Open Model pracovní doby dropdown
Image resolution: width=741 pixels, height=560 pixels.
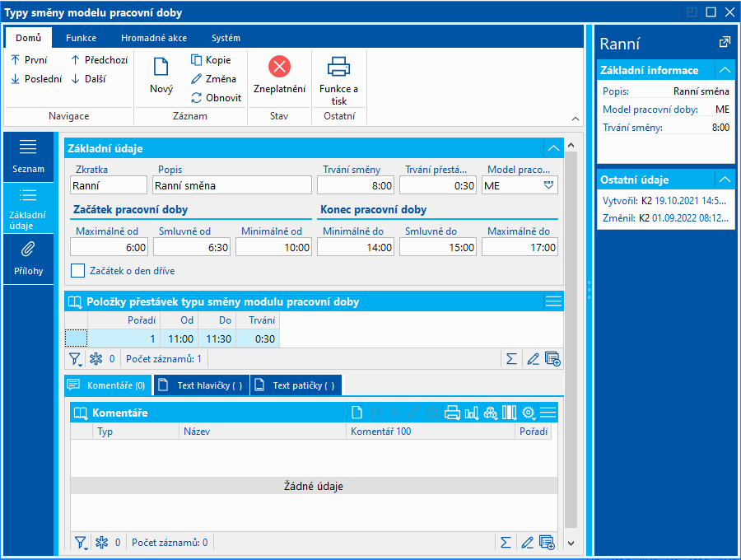(548, 185)
